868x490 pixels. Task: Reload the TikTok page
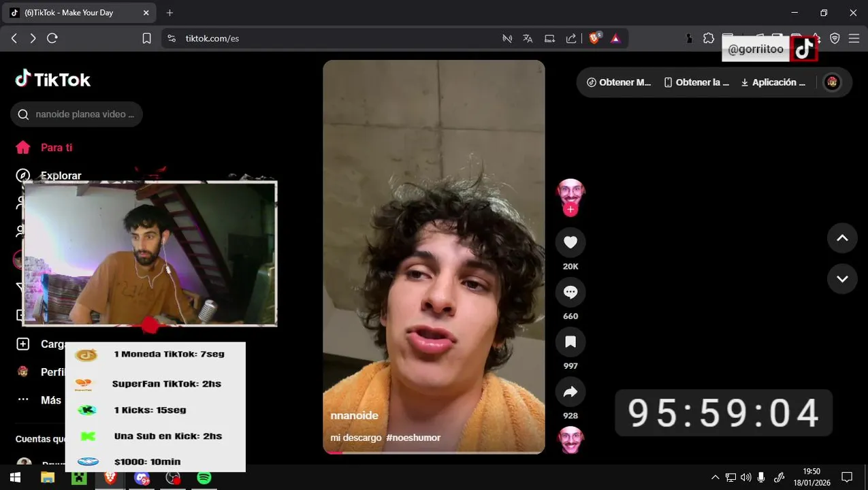pos(52,39)
